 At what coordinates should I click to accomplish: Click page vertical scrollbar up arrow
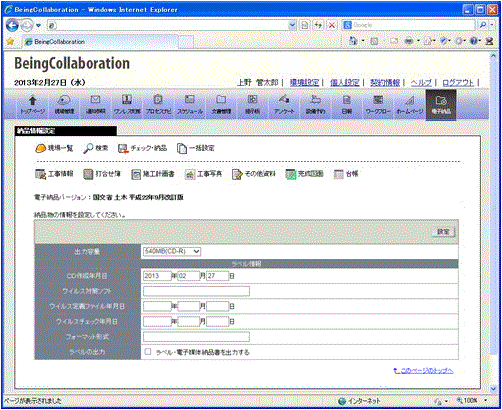493,56
